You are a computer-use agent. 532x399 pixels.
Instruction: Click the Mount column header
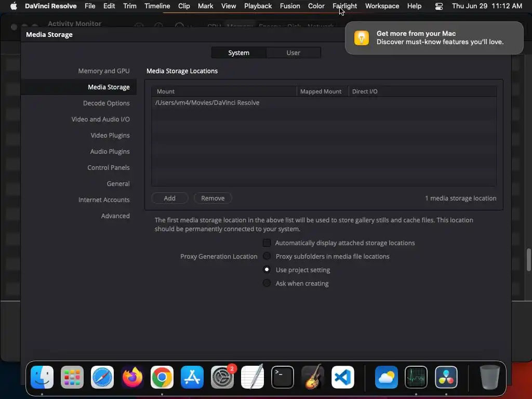tap(224, 91)
